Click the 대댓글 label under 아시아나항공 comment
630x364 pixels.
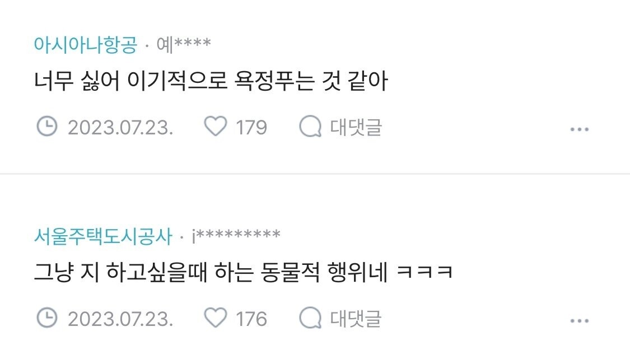[356, 127]
